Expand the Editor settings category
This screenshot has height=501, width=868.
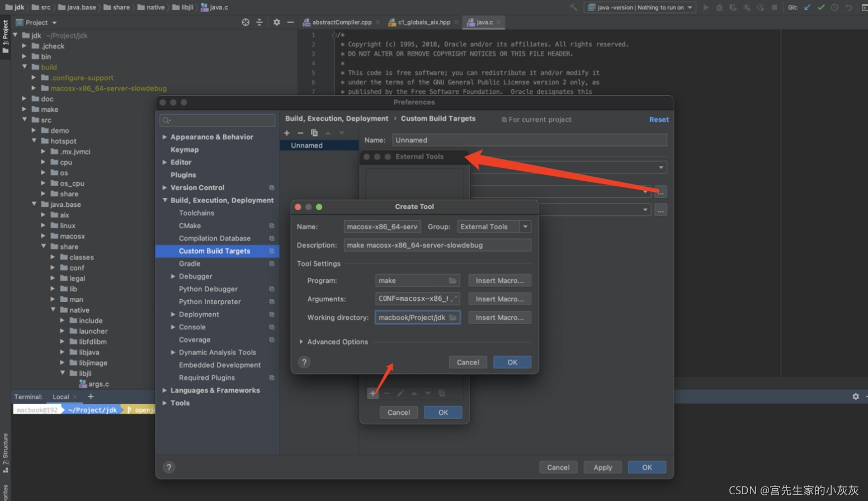164,162
